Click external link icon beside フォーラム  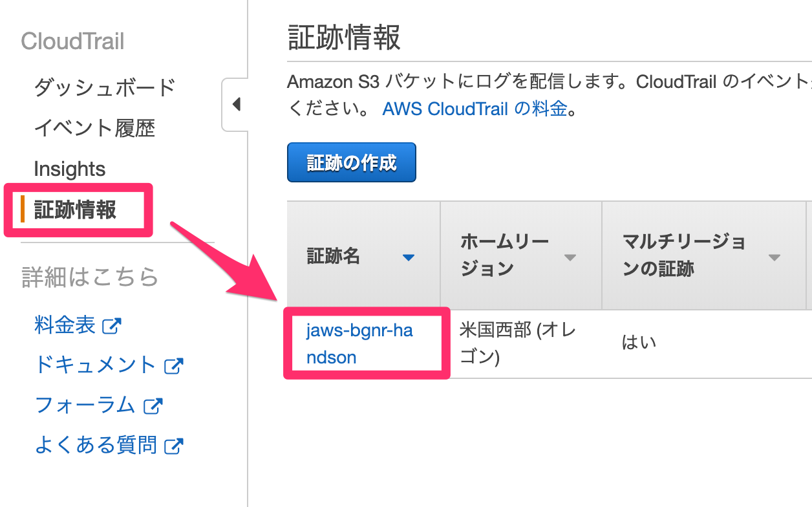click(x=153, y=406)
